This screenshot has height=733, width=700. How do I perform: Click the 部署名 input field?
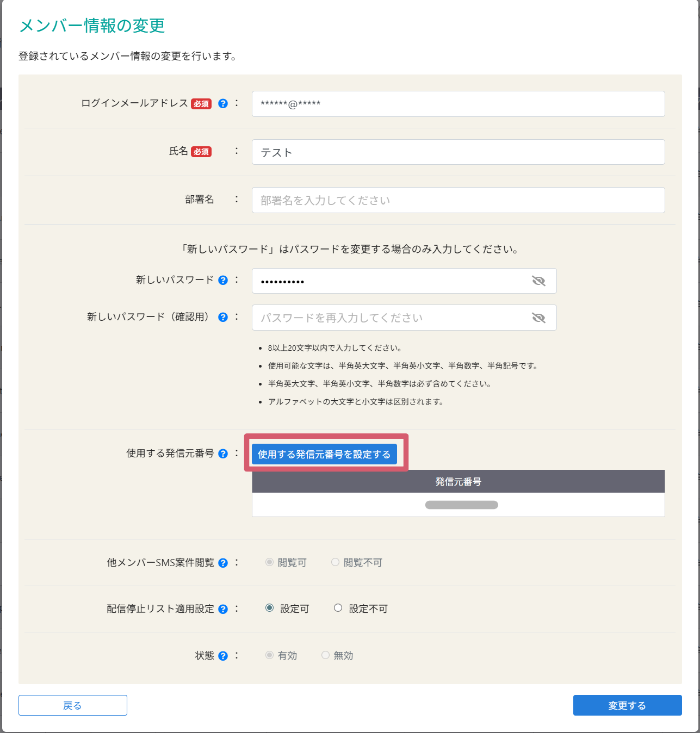coord(458,200)
